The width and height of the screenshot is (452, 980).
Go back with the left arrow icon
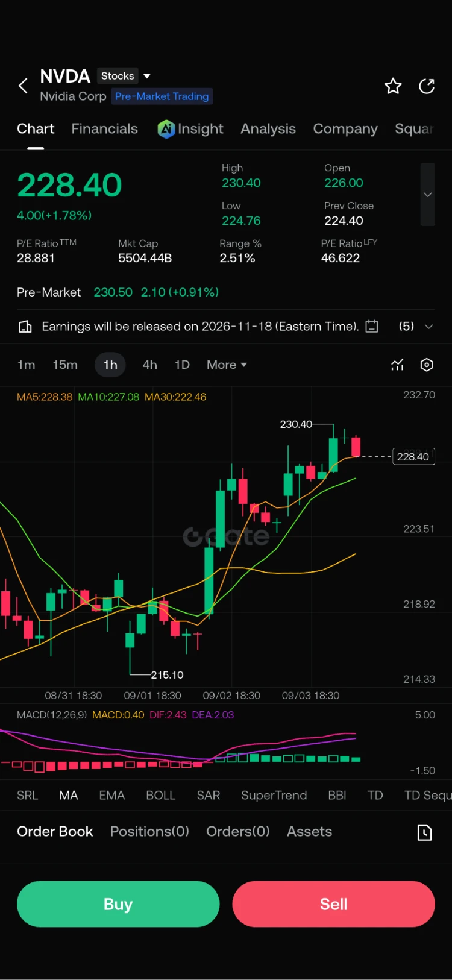[23, 86]
